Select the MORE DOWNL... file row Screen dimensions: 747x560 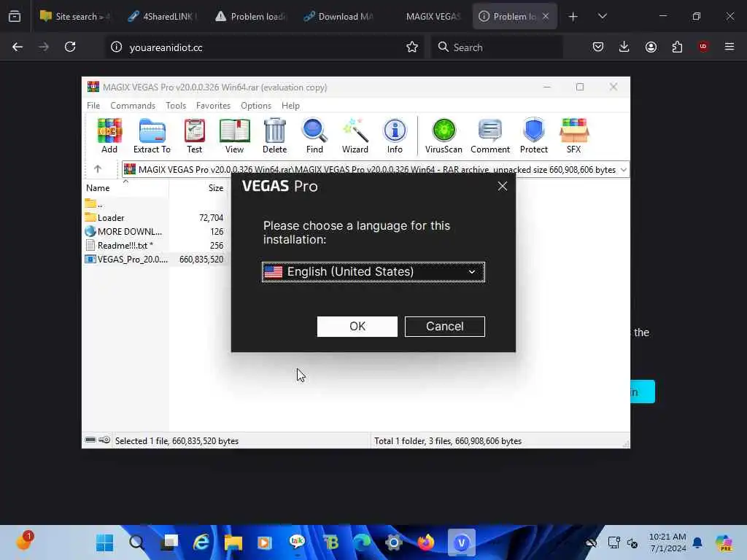(154, 231)
